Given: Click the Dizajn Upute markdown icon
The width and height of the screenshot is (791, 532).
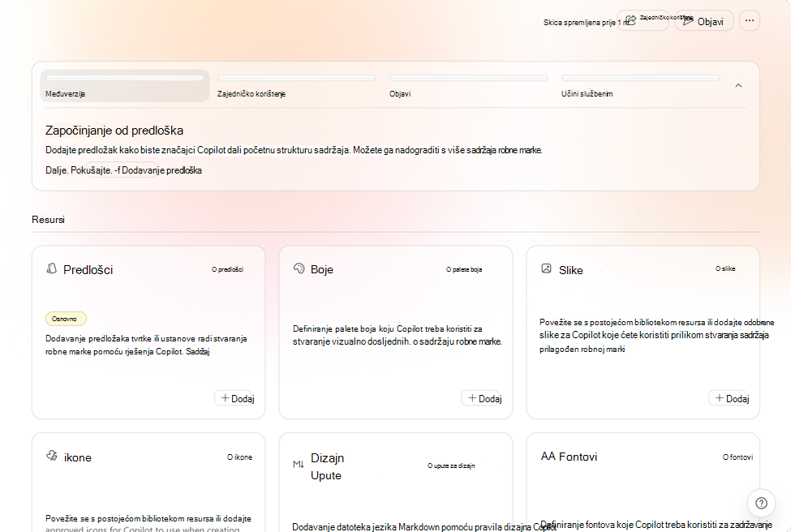Looking at the screenshot, I should tap(298, 464).
